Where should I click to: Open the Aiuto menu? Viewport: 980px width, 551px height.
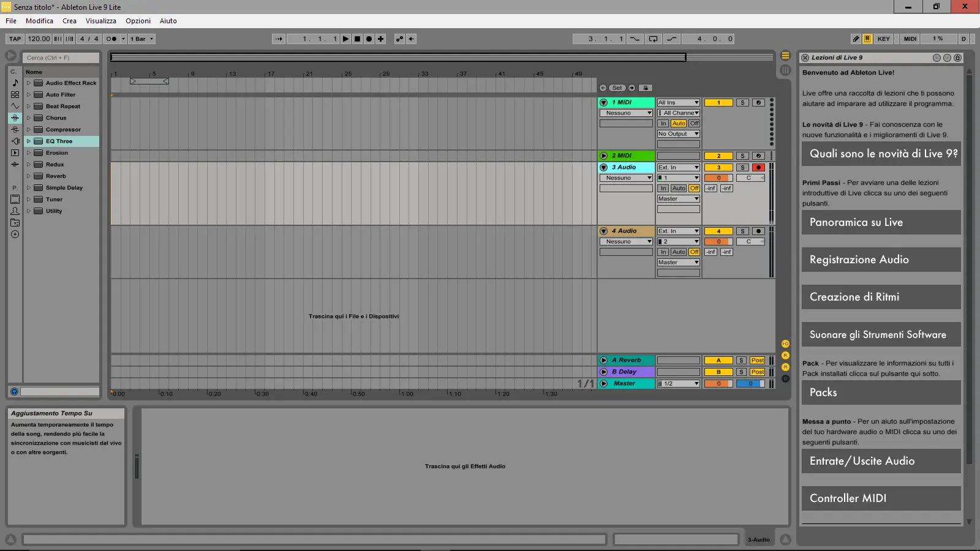(168, 21)
